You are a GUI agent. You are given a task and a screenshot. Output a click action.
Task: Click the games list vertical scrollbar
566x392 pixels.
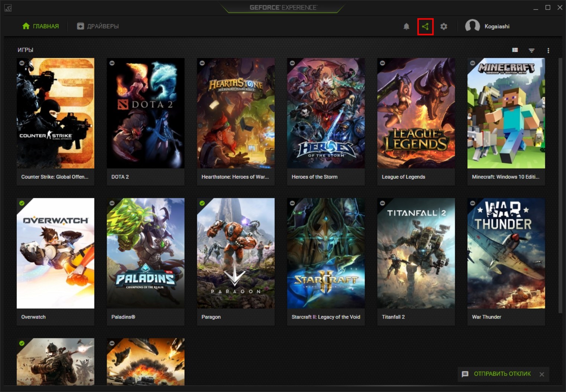(x=560, y=186)
